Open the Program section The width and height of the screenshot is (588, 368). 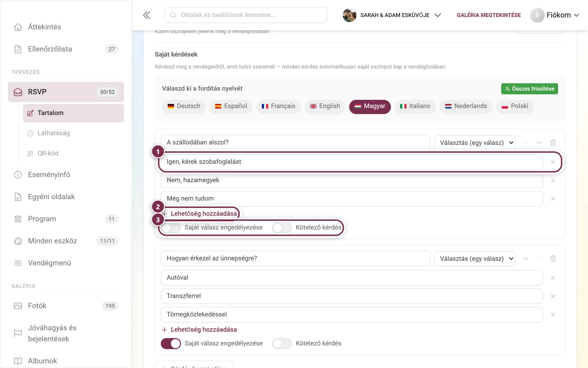point(66,219)
